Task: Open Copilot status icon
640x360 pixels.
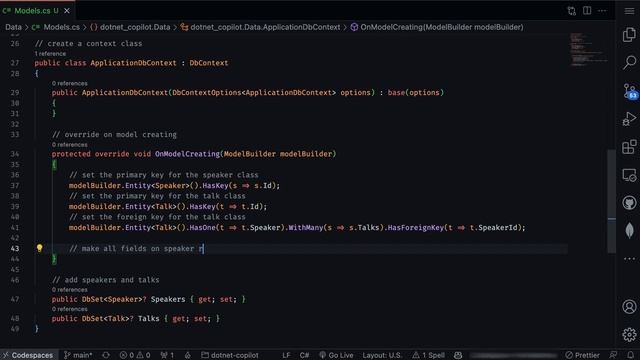Action: pyautogui.click(x=458, y=355)
